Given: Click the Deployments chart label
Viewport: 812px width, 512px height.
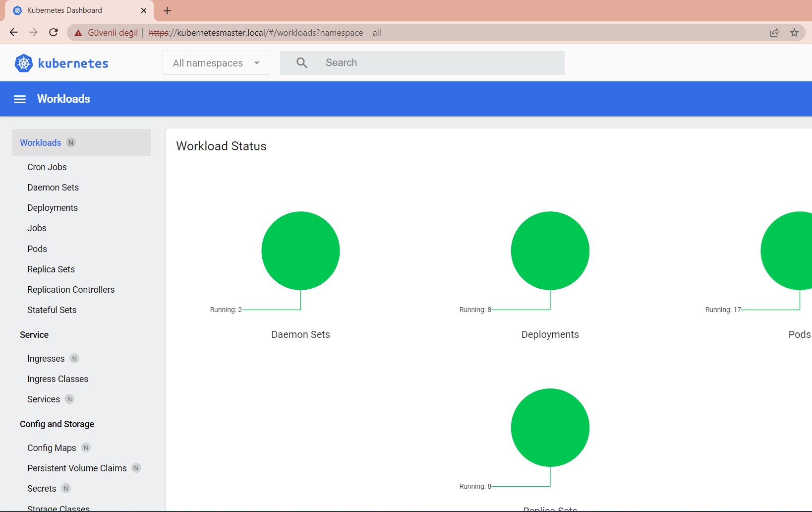Looking at the screenshot, I should [x=550, y=334].
